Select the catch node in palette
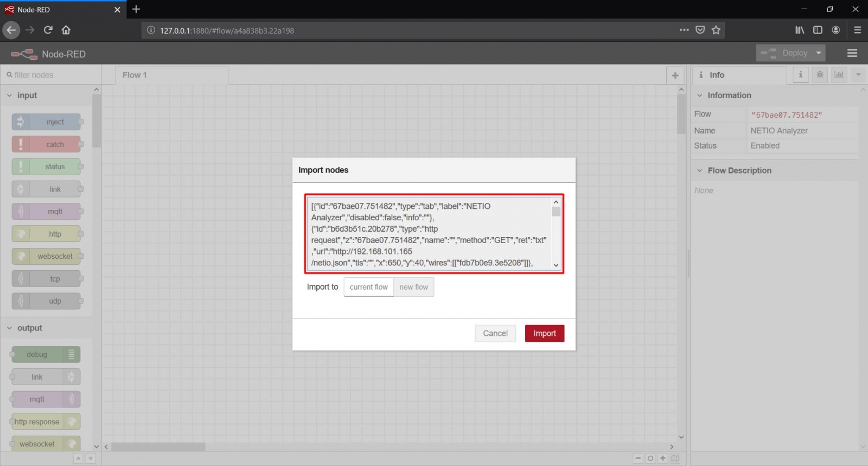The width and height of the screenshot is (868, 466). click(47, 144)
